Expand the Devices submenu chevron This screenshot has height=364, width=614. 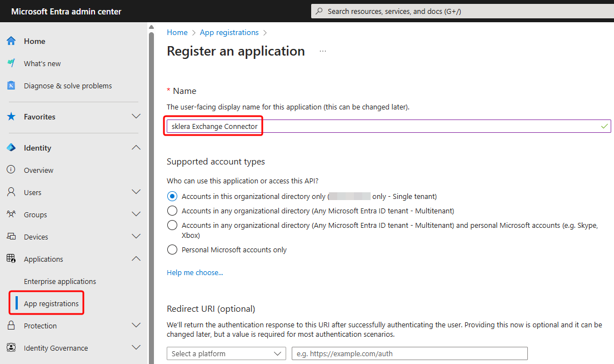(x=136, y=236)
